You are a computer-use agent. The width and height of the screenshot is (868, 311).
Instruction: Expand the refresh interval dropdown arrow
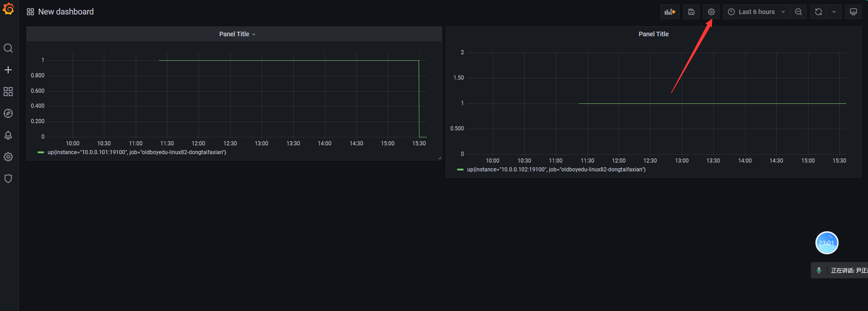[x=834, y=12]
